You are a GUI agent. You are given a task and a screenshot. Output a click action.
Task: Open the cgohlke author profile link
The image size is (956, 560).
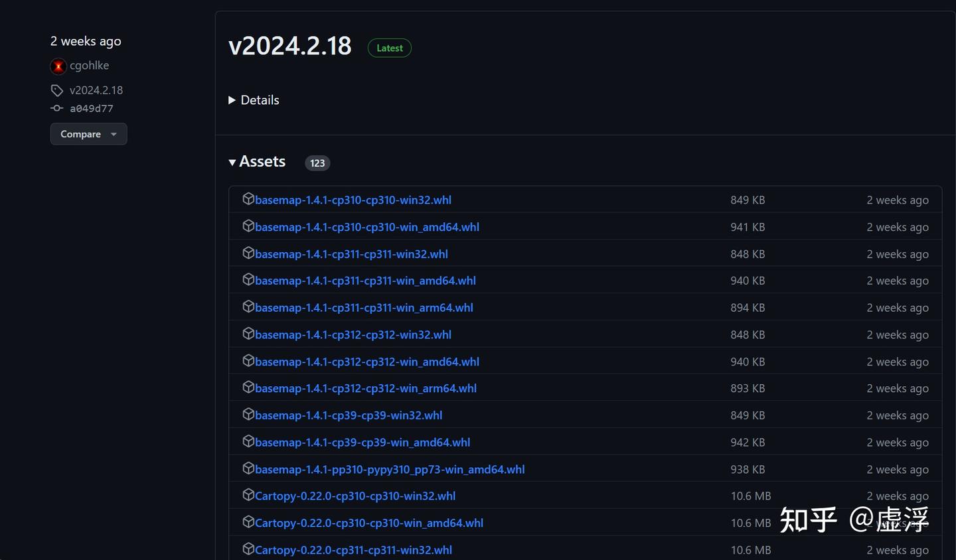[89, 66]
